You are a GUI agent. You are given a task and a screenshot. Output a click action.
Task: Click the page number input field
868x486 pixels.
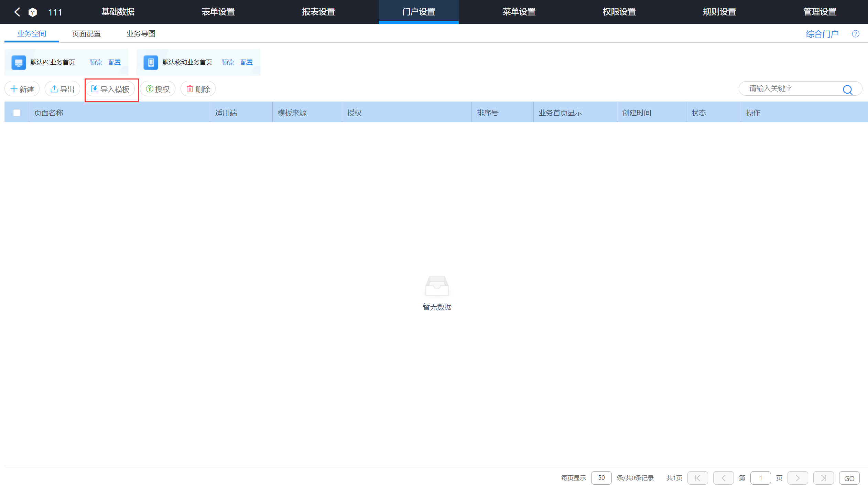760,478
